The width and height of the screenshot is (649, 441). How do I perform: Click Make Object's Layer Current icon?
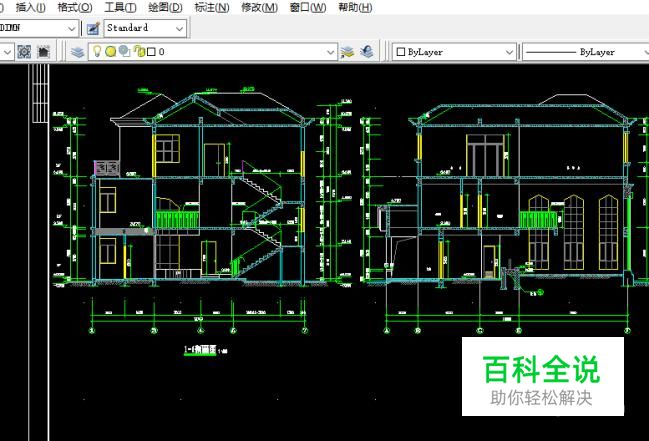click(x=348, y=52)
